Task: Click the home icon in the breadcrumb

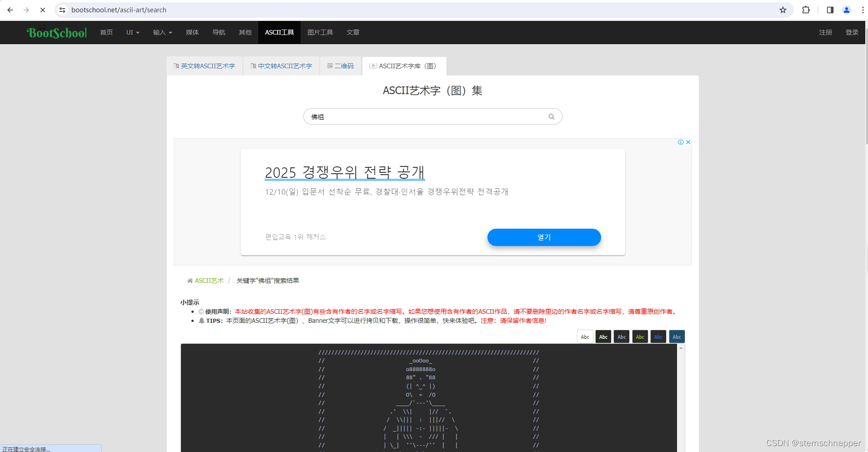Action: (190, 280)
